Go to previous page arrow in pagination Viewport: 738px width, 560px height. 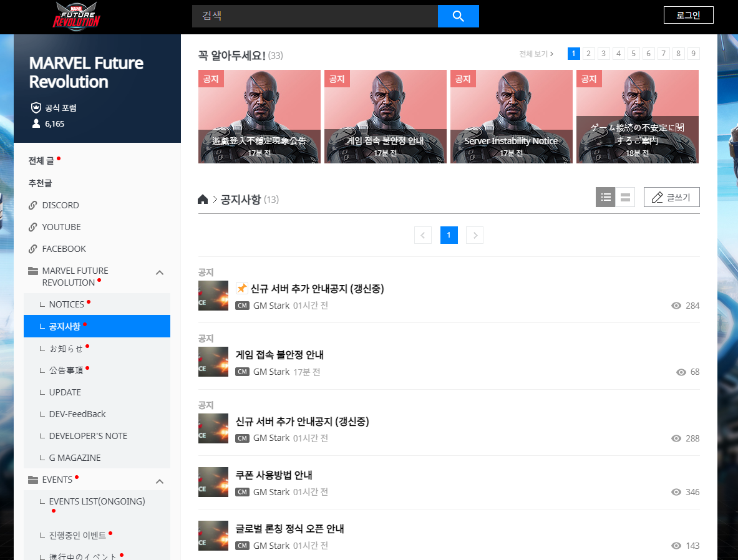[x=423, y=235]
